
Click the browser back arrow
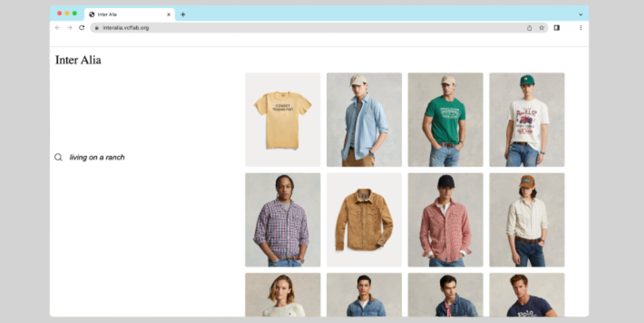click(x=57, y=27)
